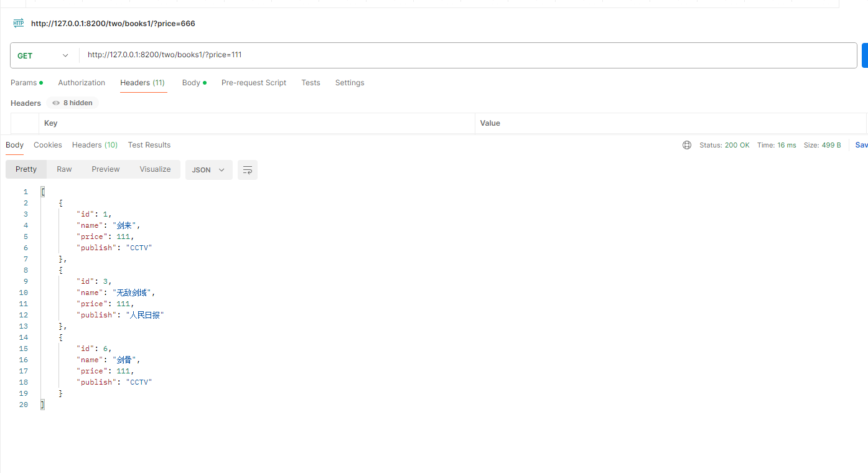
Task: Click the "id": 6 line
Action: pyautogui.click(x=94, y=349)
